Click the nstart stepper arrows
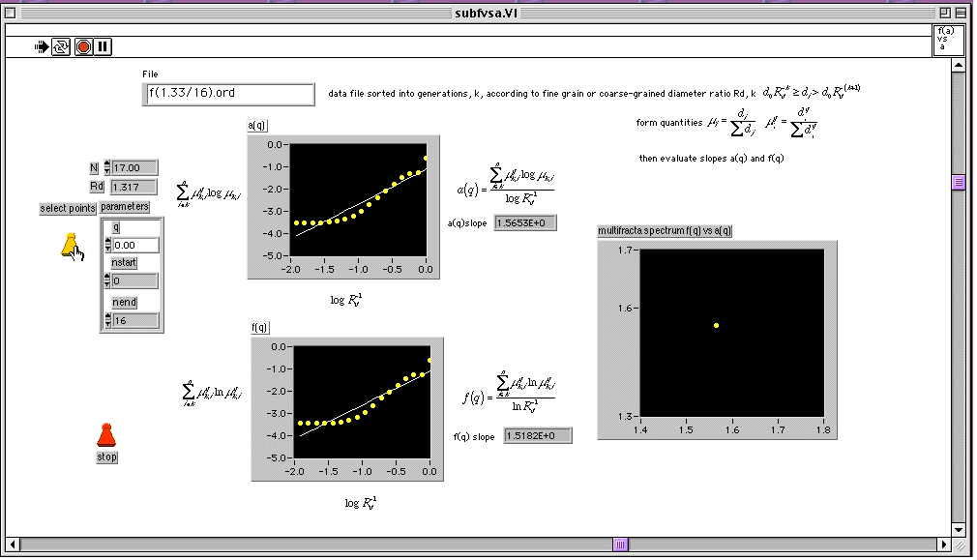The height and width of the screenshot is (560, 977). (107, 280)
